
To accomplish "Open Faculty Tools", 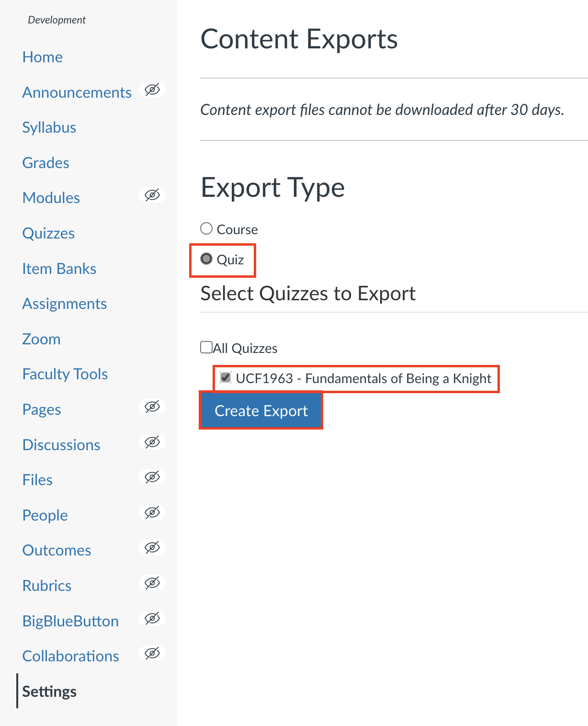I will pos(65,374).
